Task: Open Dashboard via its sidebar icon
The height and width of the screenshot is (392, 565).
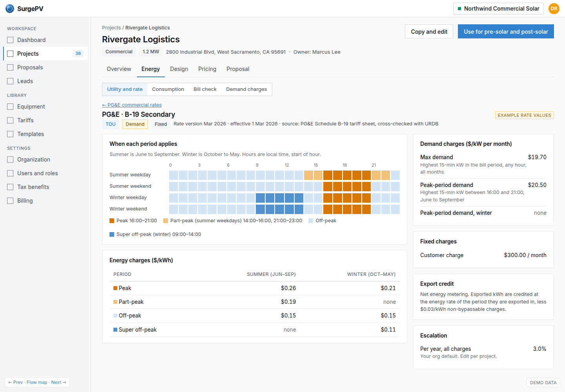Action: point(10,40)
